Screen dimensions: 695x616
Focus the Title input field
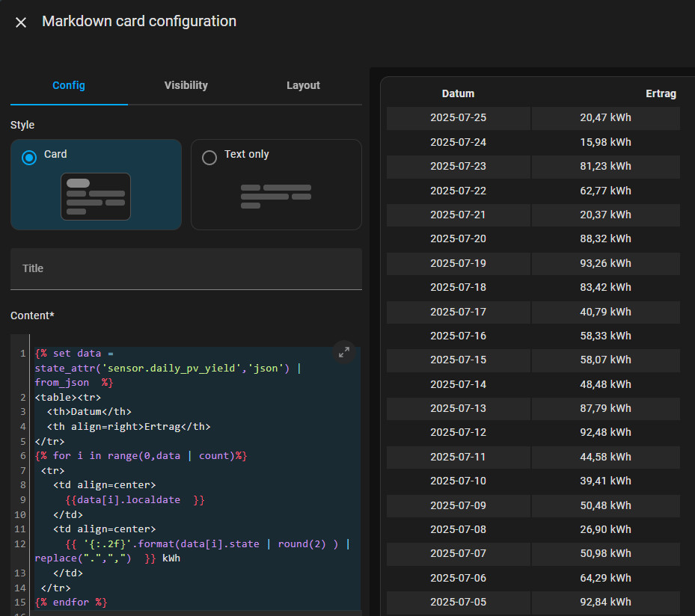(186, 268)
